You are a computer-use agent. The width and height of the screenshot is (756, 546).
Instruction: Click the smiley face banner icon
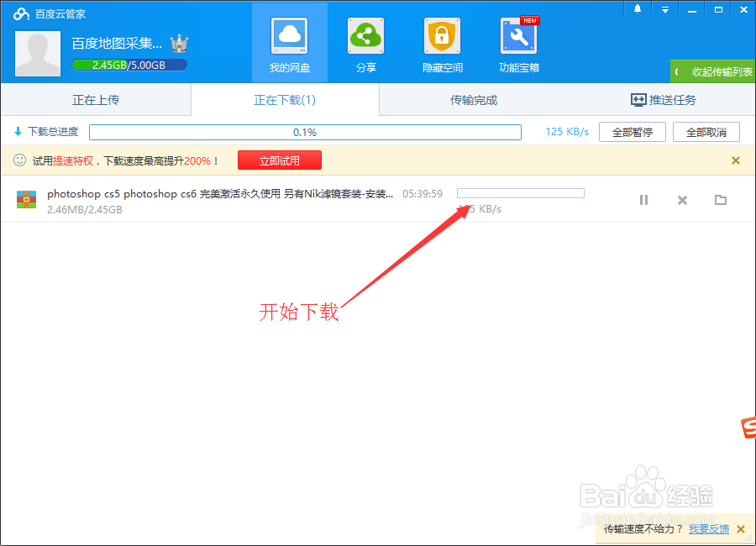(x=20, y=160)
